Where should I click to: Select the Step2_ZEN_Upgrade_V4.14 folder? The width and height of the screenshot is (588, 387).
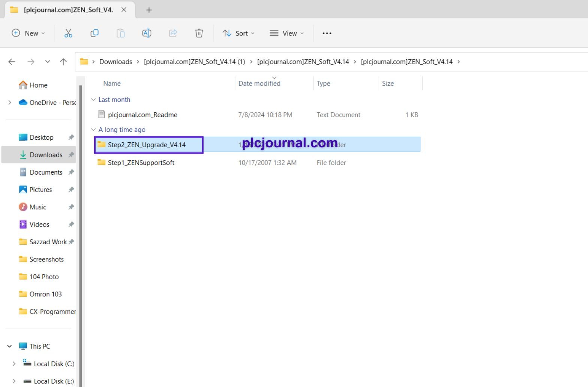(147, 145)
